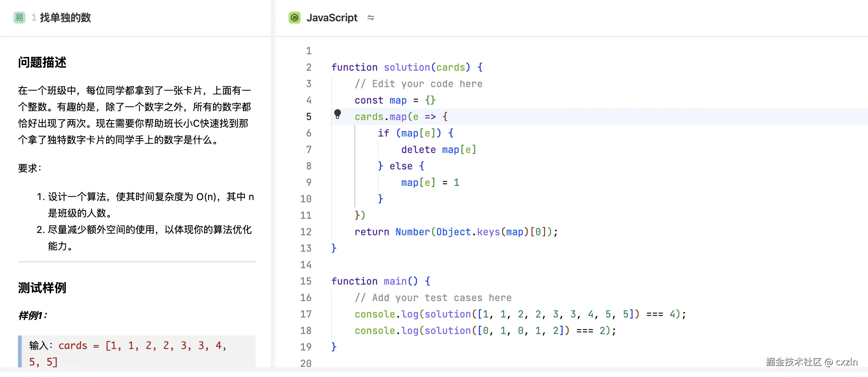The width and height of the screenshot is (868, 377).
Task: Click the second console.log line with [0, 1, 0, 1, 2]
Action: pos(485,331)
